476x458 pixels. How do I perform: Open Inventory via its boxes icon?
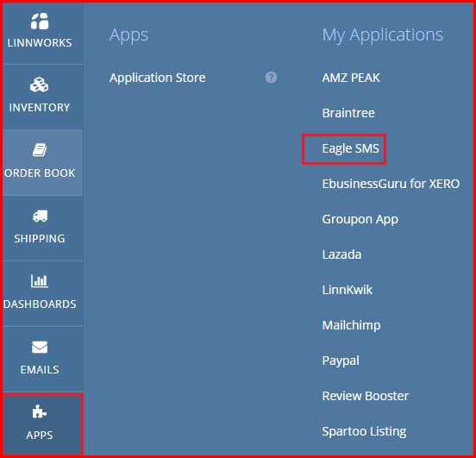(39, 85)
